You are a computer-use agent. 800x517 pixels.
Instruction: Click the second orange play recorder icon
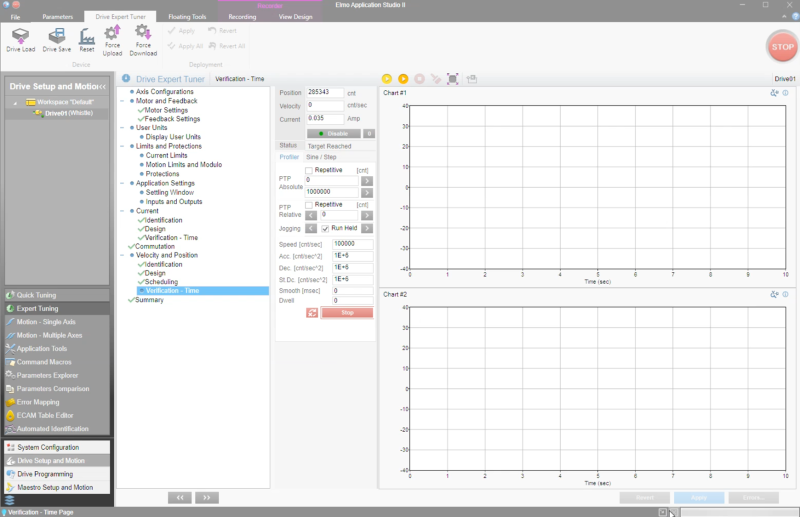(403, 79)
